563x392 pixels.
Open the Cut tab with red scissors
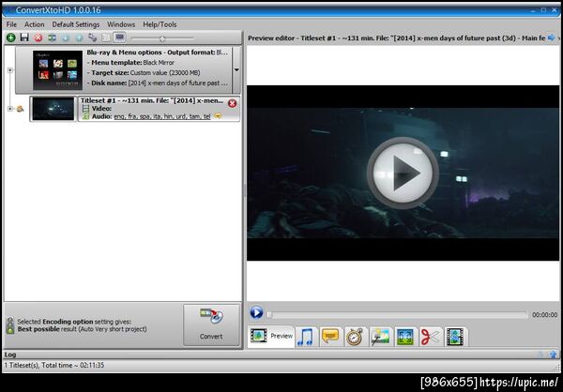430,337
